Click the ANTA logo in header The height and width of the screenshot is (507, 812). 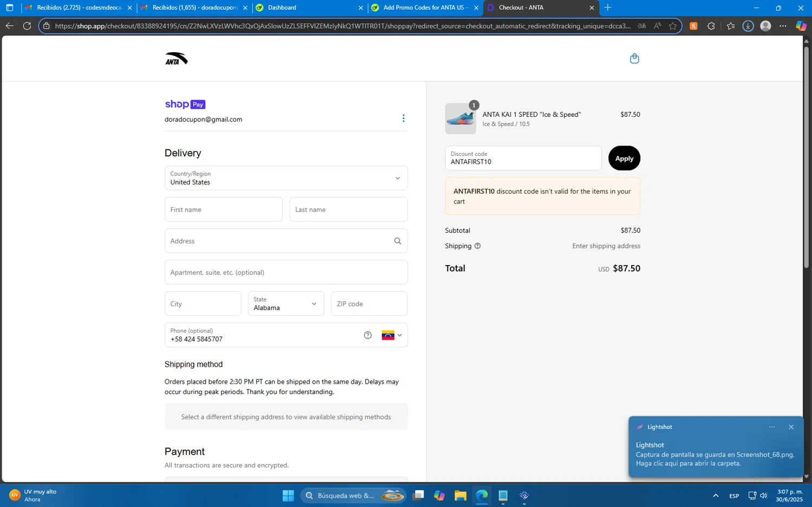(x=176, y=58)
